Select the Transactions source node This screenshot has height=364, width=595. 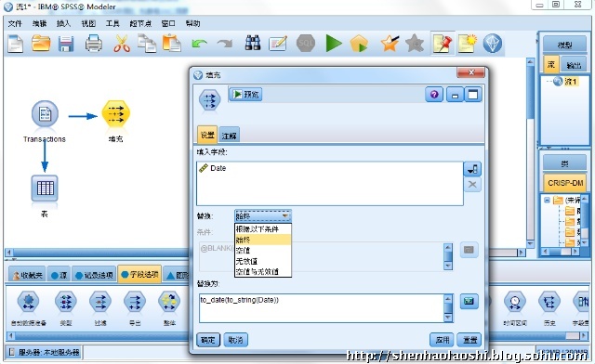pos(45,113)
